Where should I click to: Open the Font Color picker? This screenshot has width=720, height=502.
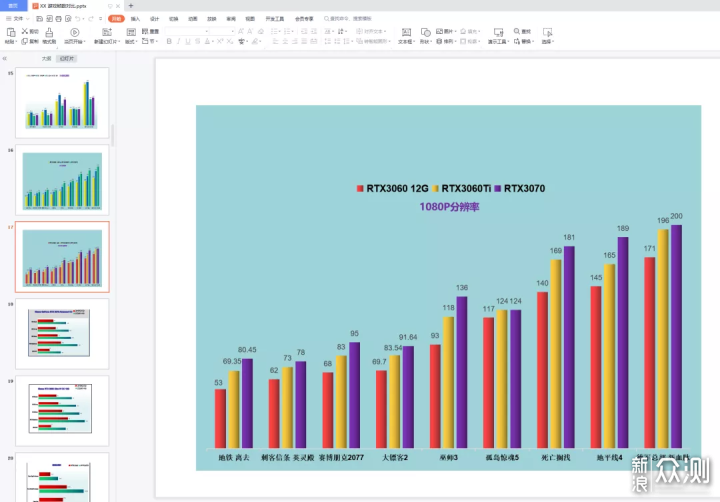208,41
